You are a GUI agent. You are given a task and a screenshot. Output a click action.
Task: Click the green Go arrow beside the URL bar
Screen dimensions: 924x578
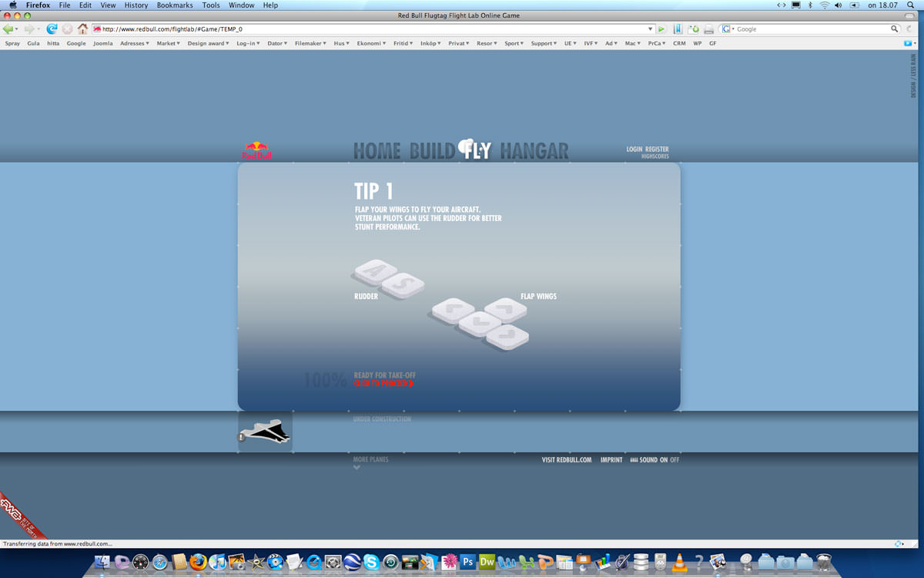(x=661, y=29)
